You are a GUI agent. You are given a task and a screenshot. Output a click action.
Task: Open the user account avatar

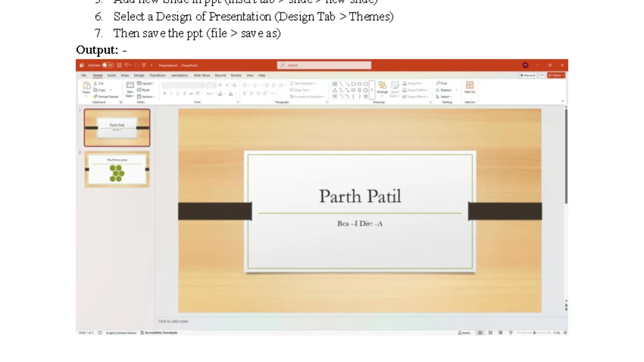tap(525, 65)
